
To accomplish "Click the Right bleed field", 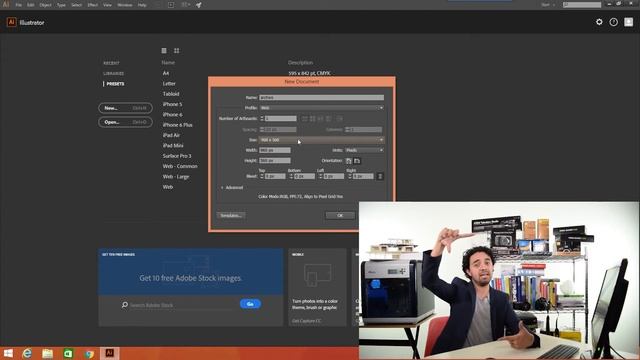I will [363, 176].
